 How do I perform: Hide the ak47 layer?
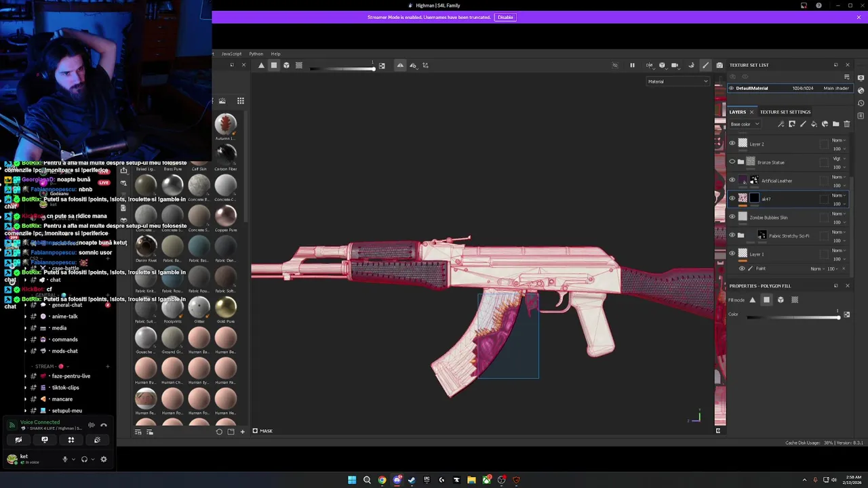732,199
